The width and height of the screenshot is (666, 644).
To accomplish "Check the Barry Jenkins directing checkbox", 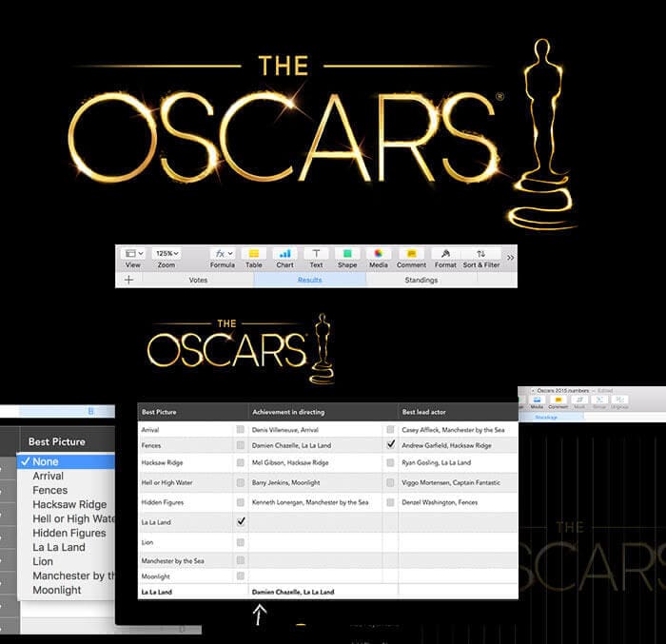I will click(x=390, y=482).
